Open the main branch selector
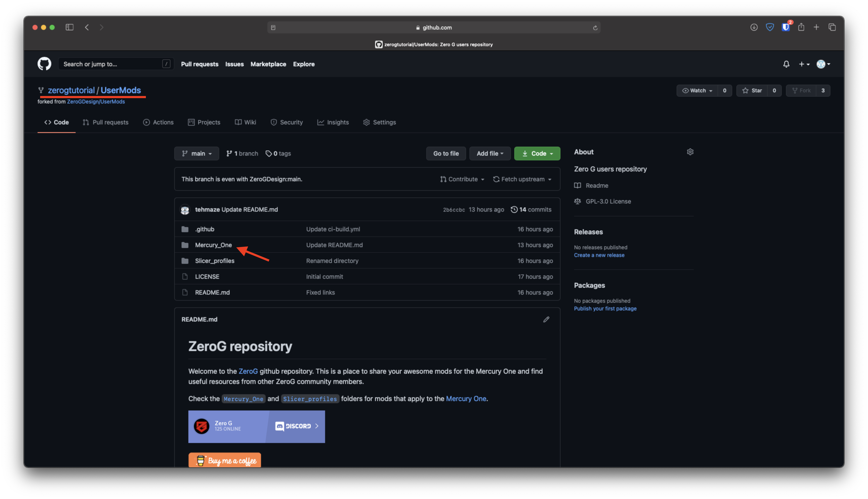This screenshot has width=868, height=499. coord(196,154)
